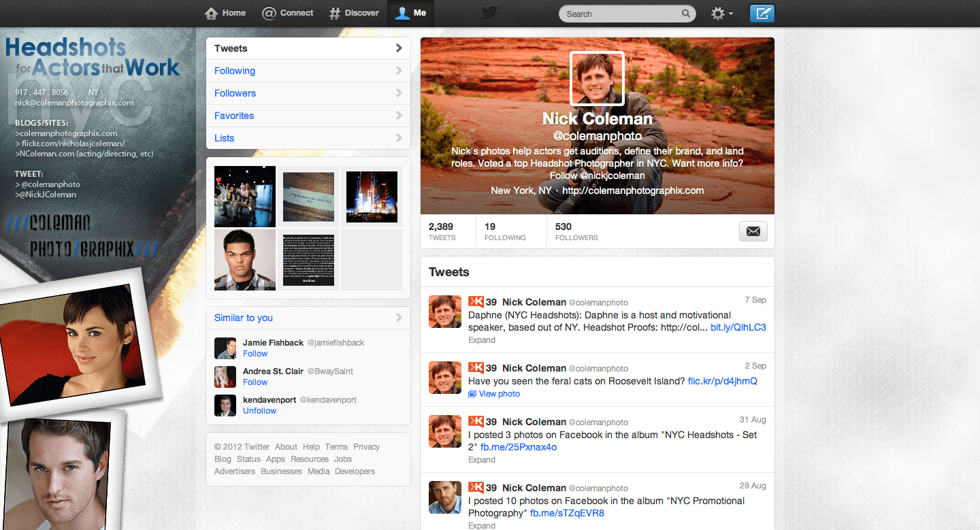Open the Favorites section
The image size is (980, 530).
point(234,116)
